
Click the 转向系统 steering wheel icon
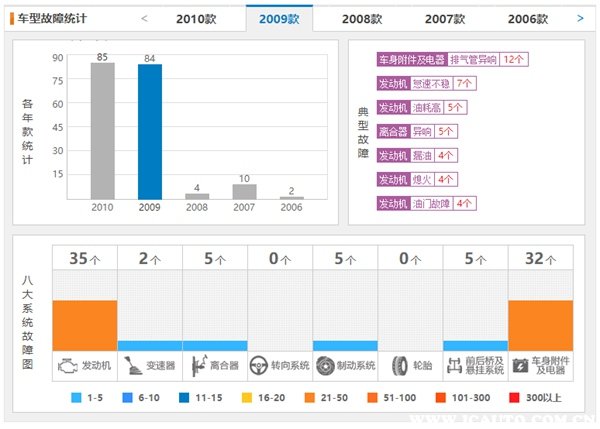261,365
